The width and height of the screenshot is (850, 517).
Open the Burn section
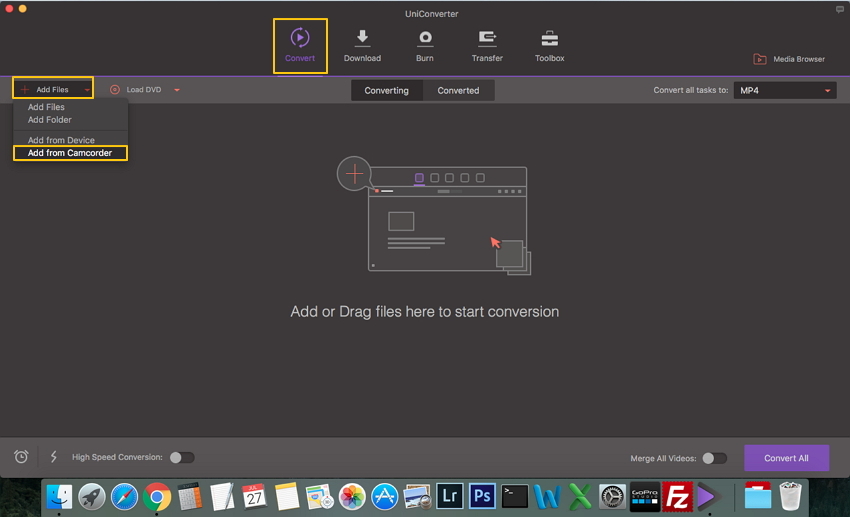click(x=424, y=46)
